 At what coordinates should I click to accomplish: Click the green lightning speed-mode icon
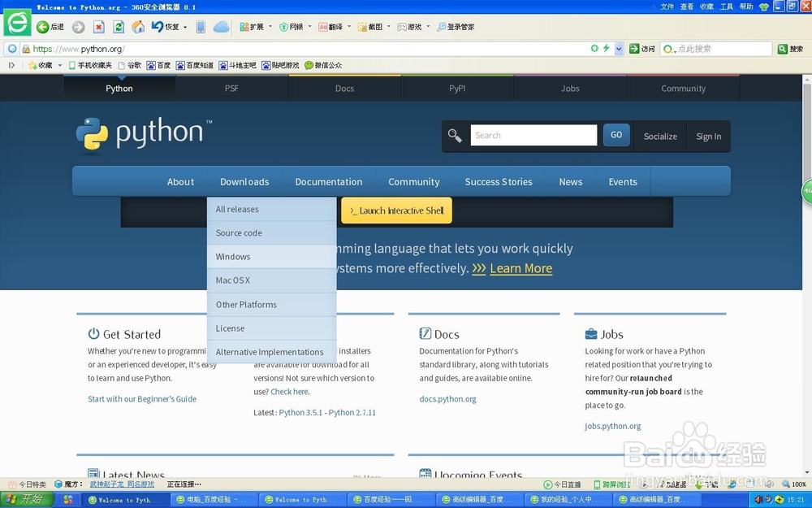(x=606, y=48)
